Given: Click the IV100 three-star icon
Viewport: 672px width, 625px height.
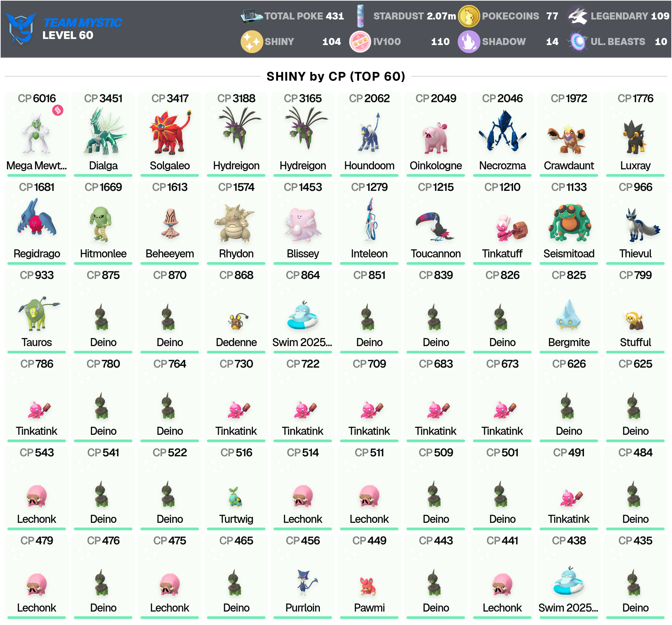Looking at the screenshot, I should [360, 42].
